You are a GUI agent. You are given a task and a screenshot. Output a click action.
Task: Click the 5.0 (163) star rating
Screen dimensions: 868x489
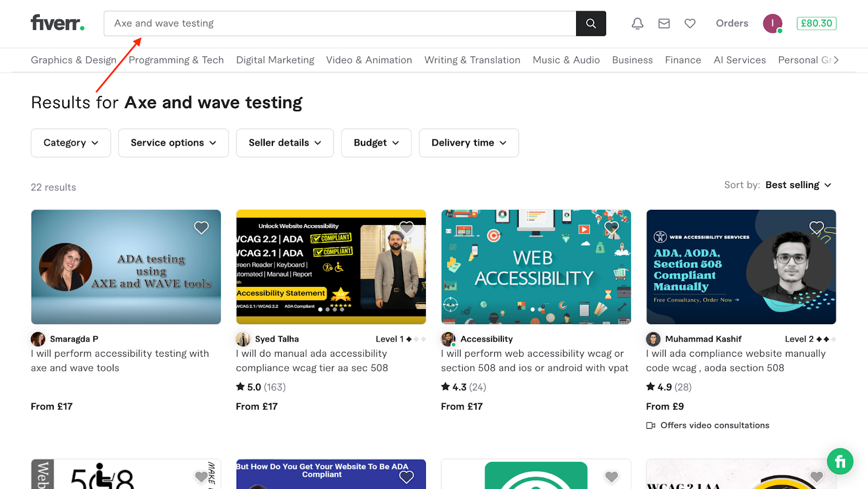click(x=261, y=387)
